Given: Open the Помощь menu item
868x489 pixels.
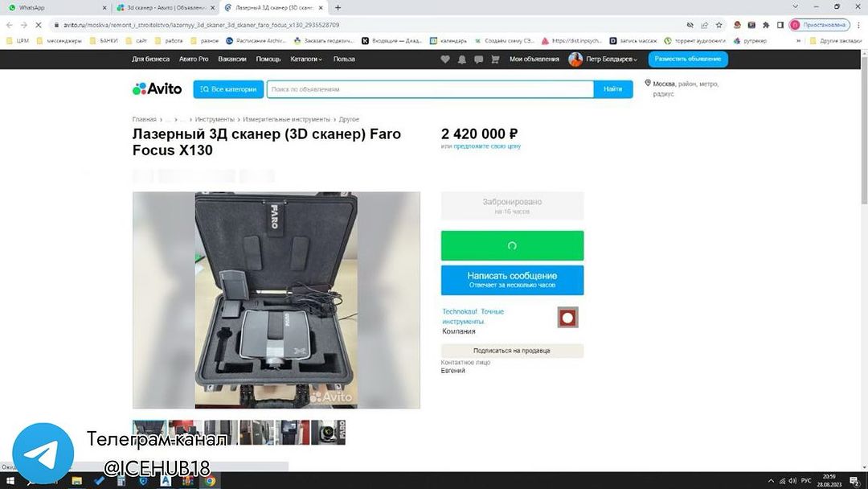Looking at the screenshot, I should click(268, 60).
